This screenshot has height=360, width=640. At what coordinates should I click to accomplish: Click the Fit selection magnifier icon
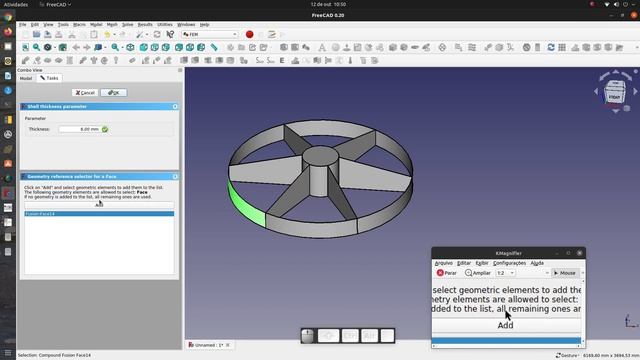coord(36,48)
